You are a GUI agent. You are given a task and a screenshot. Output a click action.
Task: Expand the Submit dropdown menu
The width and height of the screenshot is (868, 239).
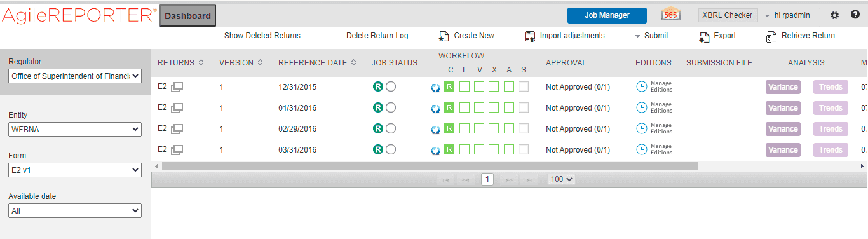[651, 36]
